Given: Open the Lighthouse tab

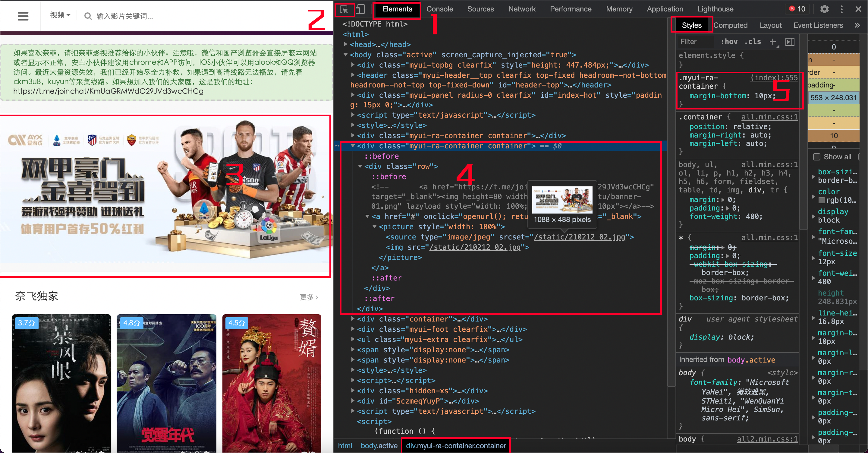Looking at the screenshot, I should coord(715,9).
